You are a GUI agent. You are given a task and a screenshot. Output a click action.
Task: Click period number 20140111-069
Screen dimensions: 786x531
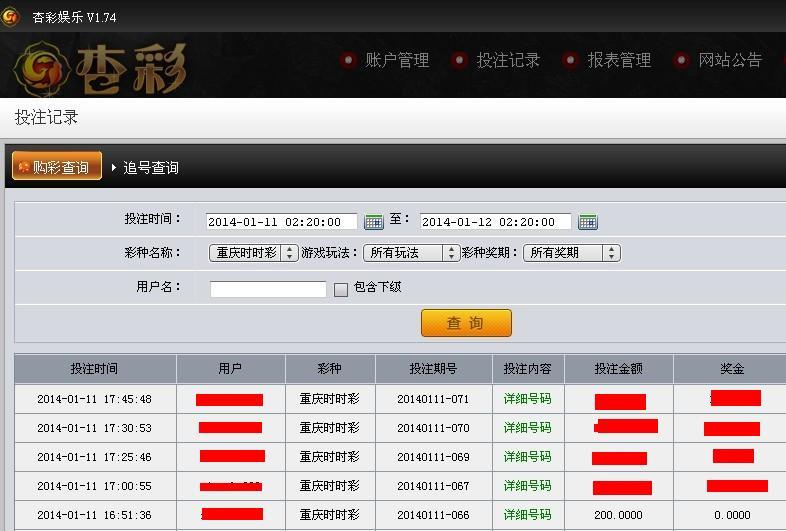pyautogui.click(x=433, y=457)
